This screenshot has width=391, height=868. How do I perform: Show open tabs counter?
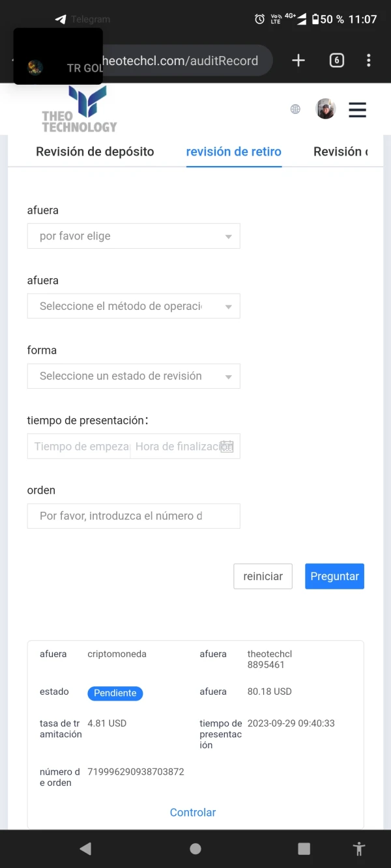336,61
